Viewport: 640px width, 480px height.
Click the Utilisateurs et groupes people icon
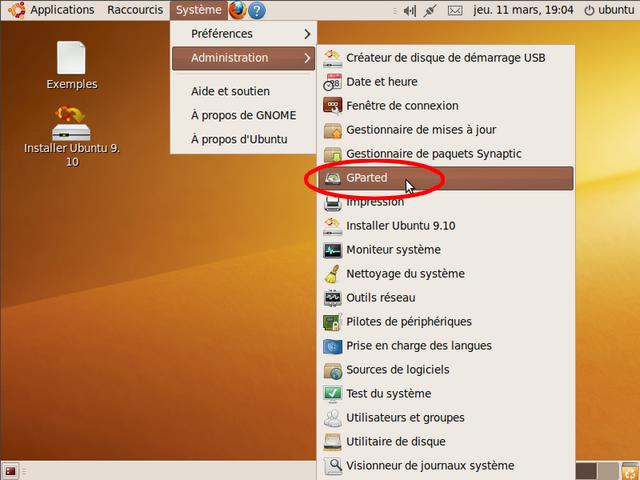333,418
